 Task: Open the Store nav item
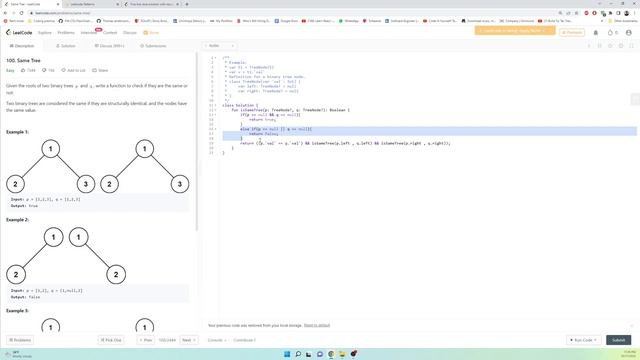[151, 33]
